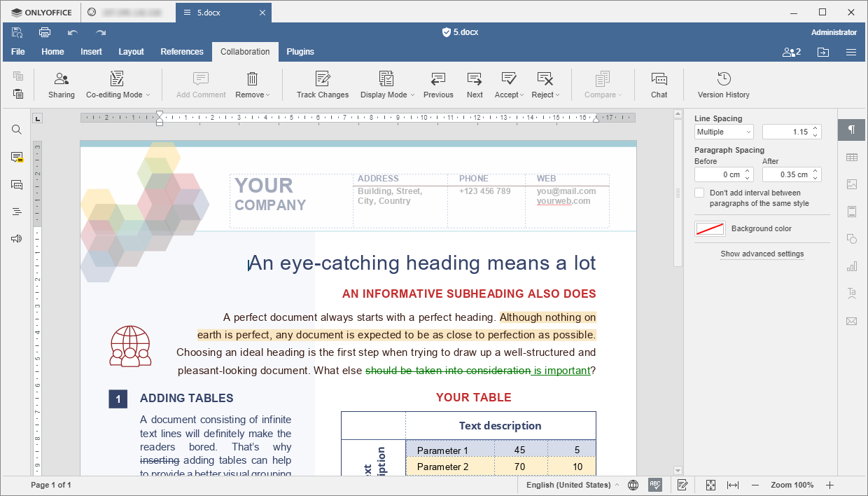
Task: Open Version History
Action: (723, 79)
